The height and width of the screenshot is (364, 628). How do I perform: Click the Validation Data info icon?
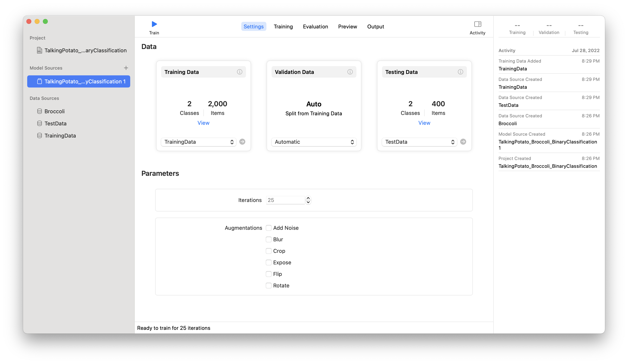[x=350, y=72]
